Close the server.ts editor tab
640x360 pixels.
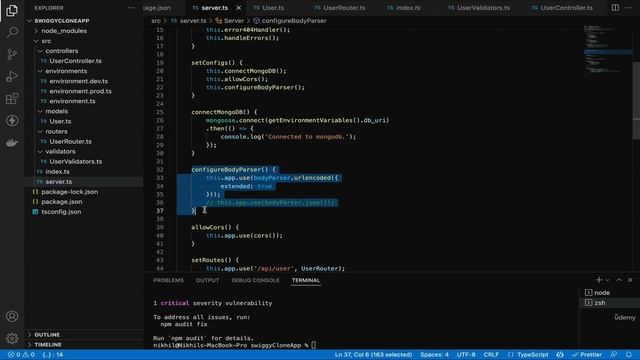click(x=238, y=8)
